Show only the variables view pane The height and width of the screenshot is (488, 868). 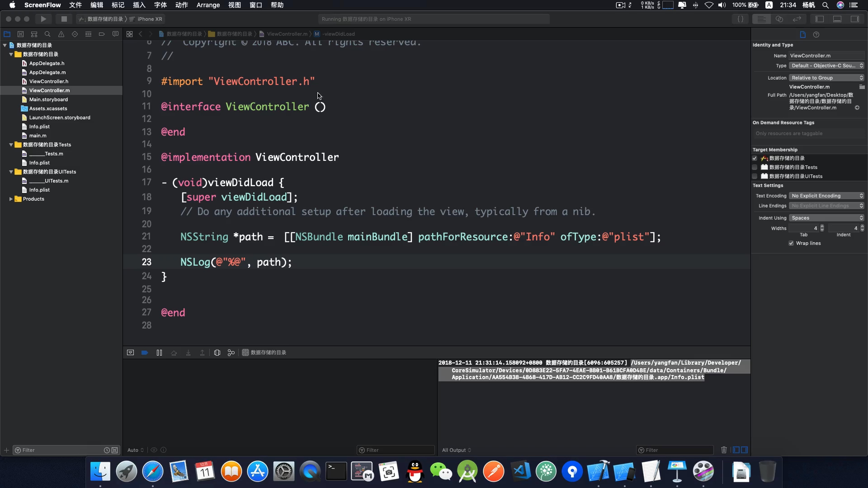coord(736,450)
